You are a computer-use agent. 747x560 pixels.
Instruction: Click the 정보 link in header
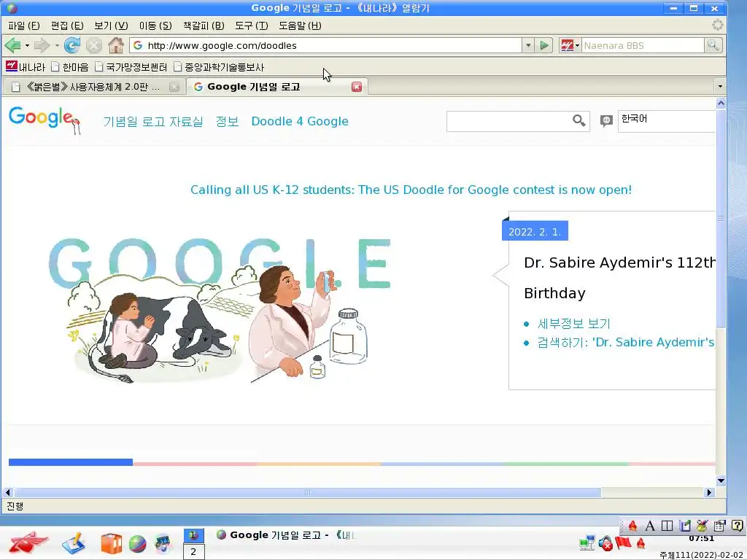click(227, 122)
